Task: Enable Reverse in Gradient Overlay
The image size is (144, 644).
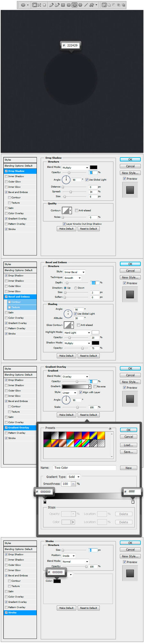Action: point(95,387)
